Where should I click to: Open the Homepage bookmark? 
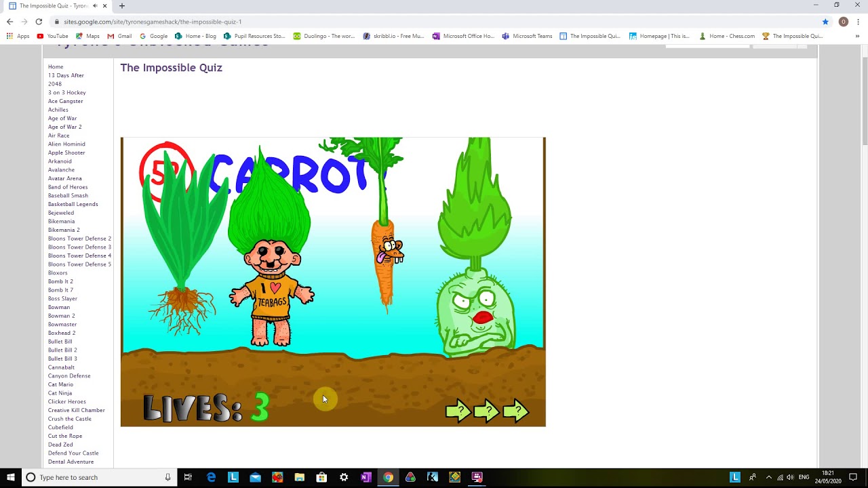[x=659, y=36]
